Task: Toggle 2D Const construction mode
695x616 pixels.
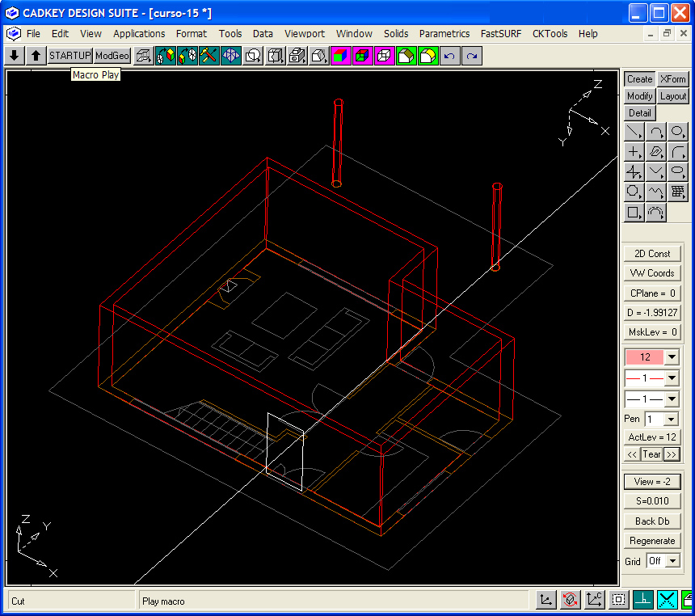Action: click(652, 254)
